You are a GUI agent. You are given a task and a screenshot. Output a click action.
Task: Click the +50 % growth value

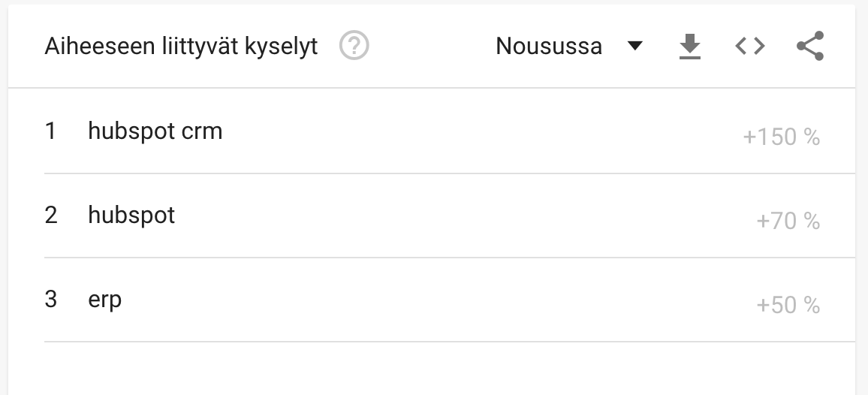click(x=788, y=305)
